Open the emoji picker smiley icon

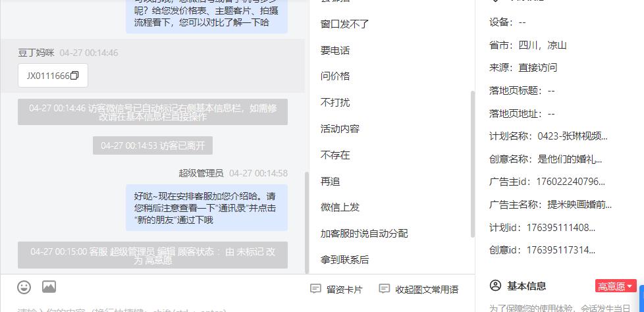[24, 287]
